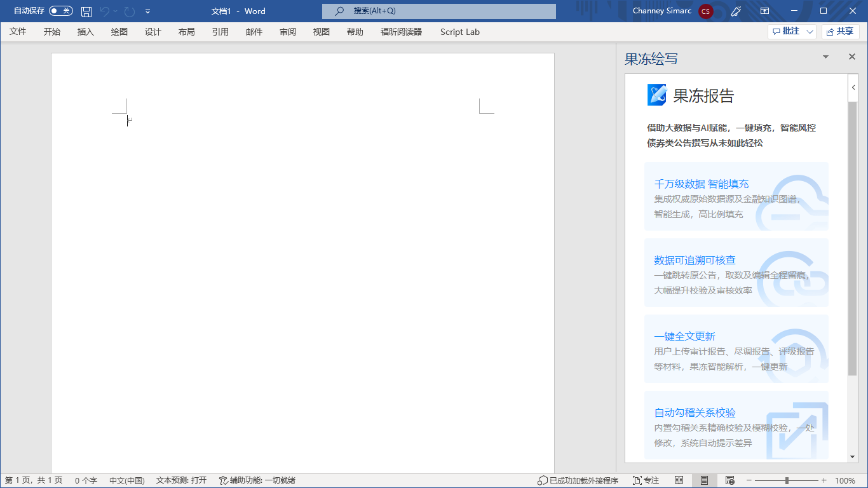Open the 100% zoom level dialog
Screen dimensions: 868x488
[x=845, y=480]
